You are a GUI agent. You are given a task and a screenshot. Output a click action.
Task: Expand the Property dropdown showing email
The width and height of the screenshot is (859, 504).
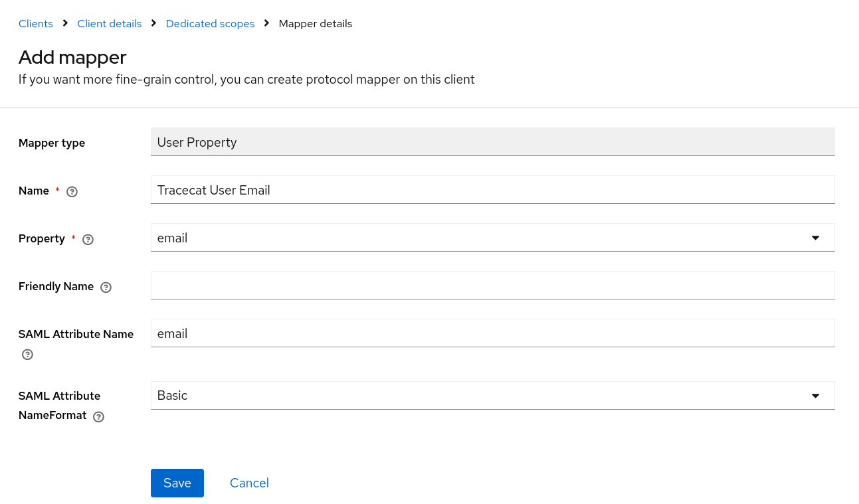pyautogui.click(x=492, y=238)
